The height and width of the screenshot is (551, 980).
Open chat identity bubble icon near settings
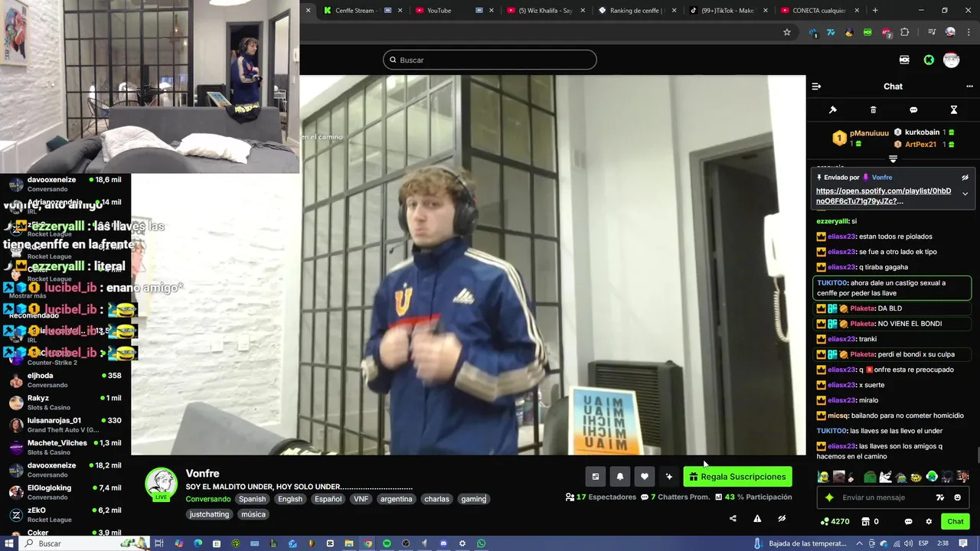click(x=908, y=521)
